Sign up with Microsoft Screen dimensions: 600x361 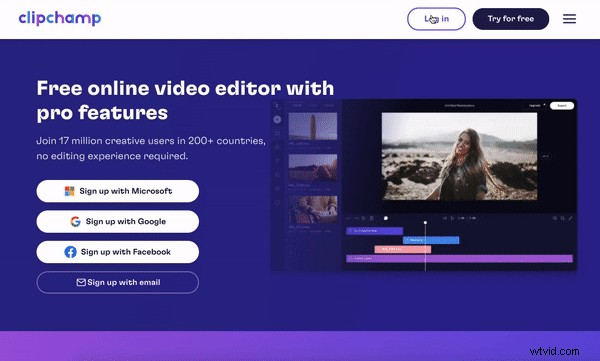(117, 191)
